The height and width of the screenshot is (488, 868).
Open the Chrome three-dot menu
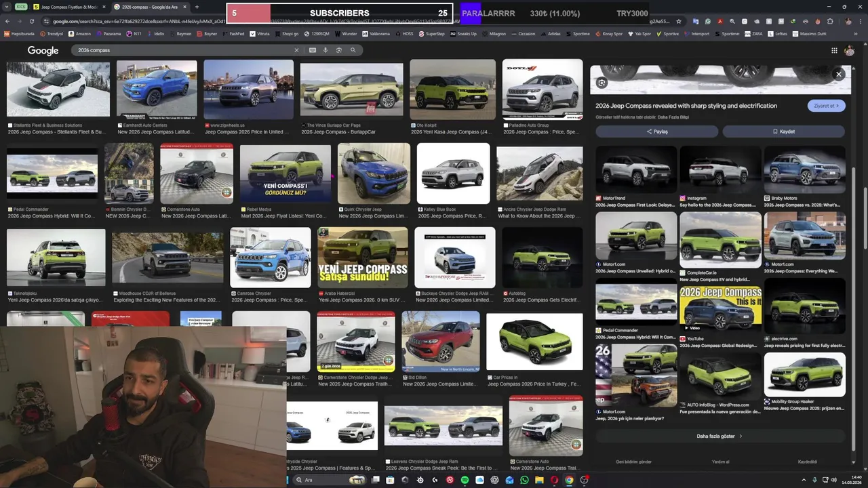[861, 22]
